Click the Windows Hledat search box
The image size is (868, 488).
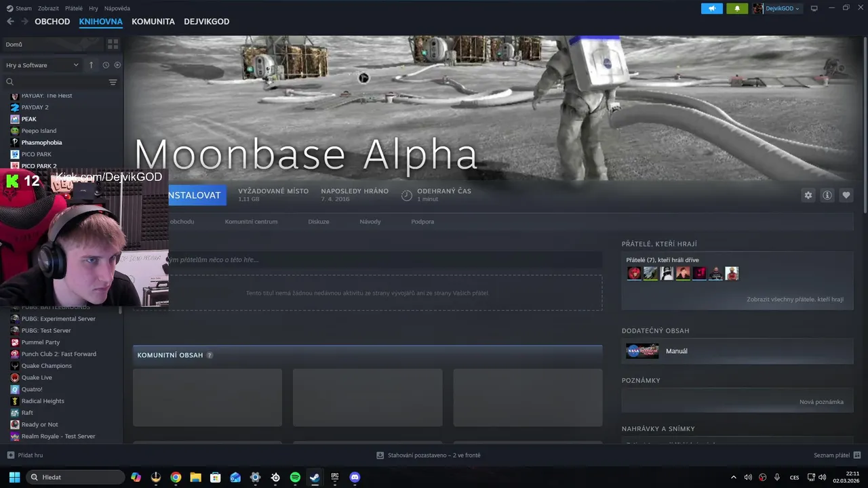pyautogui.click(x=75, y=477)
